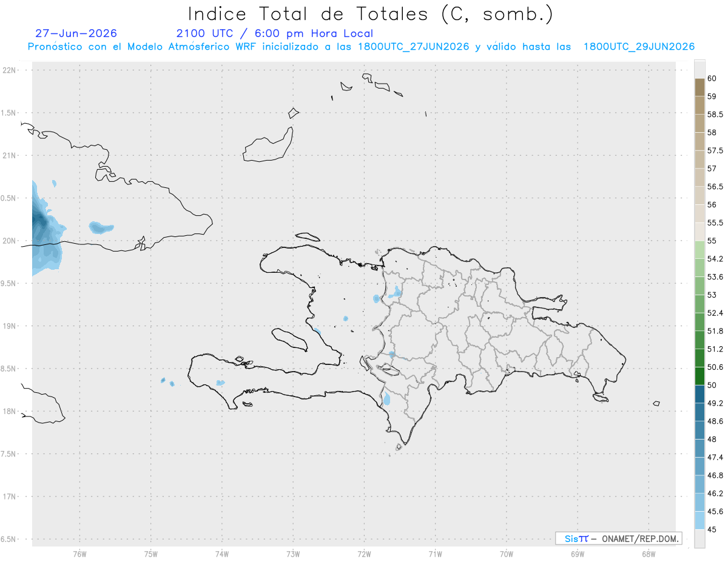Click the 50 value on the color scale
Image resolution: width=728 pixels, height=562 pixels.
tap(712, 385)
